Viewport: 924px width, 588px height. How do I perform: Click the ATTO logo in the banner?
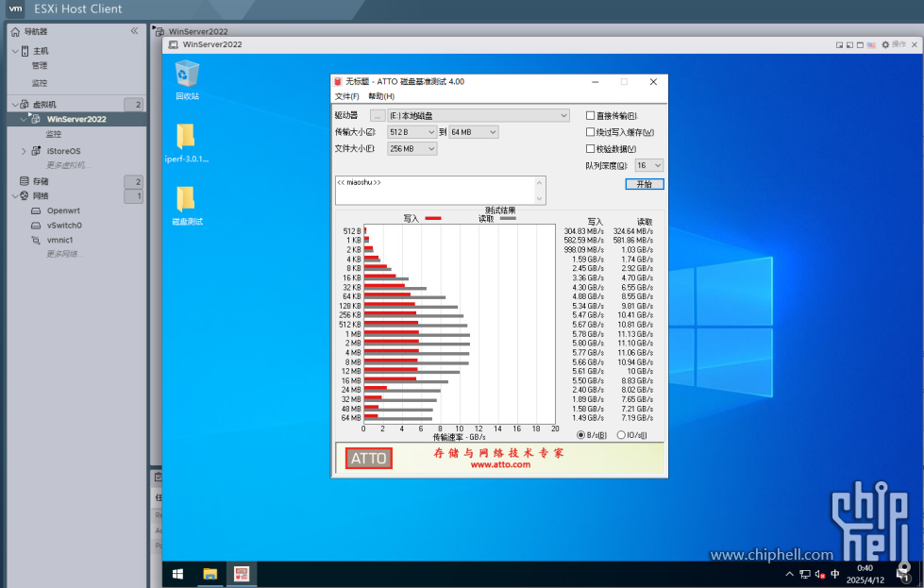[369, 459]
